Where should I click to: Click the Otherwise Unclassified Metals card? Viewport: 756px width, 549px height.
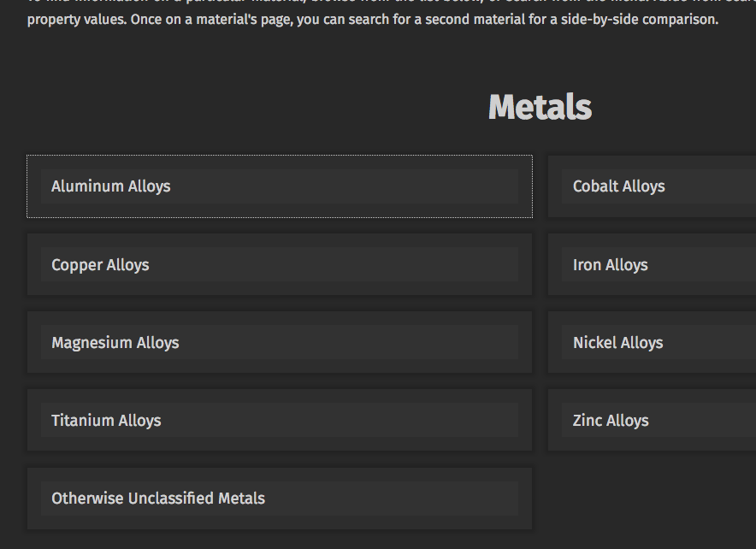coord(279,498)
